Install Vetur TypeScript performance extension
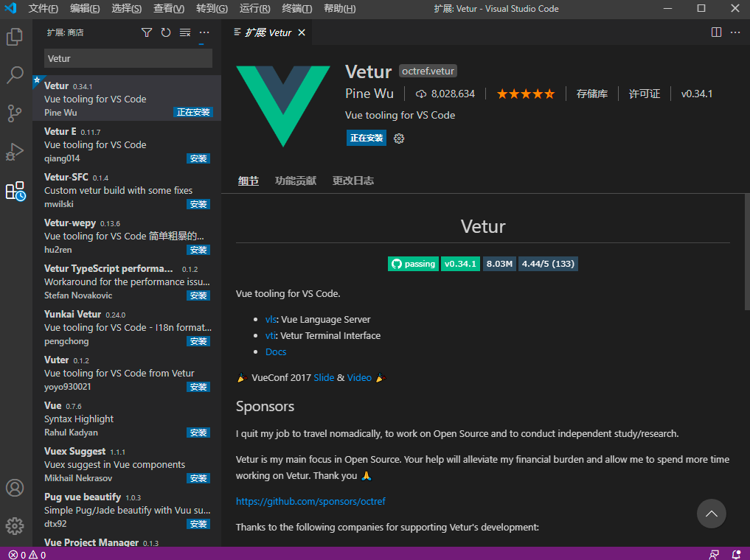The image size is (750, 560). (198, 295)
